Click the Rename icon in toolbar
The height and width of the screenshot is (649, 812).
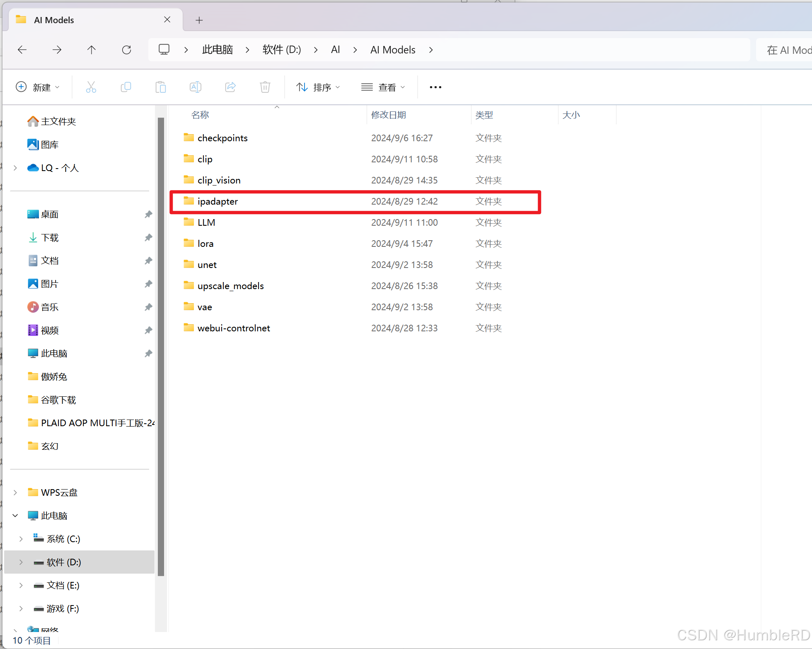(196, 87)
